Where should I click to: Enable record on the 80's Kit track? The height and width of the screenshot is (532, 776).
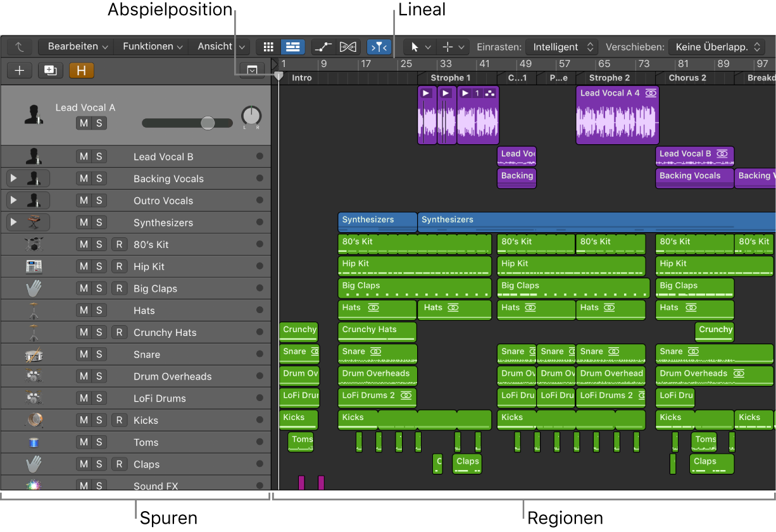coord(118,245)
